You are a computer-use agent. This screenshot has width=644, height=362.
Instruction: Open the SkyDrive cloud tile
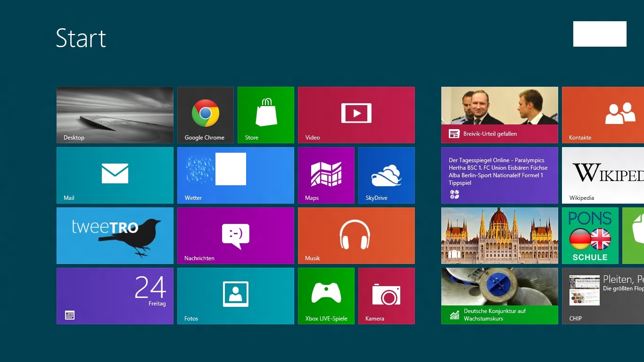point(387,175)
